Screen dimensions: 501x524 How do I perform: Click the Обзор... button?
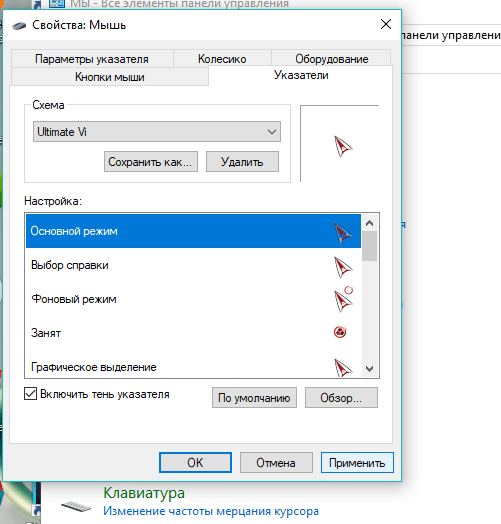(x=341, y=397)
